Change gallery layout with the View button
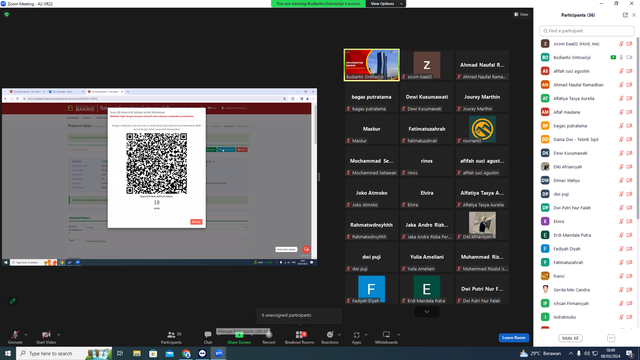The image size is (640, 360). [521, 14]
